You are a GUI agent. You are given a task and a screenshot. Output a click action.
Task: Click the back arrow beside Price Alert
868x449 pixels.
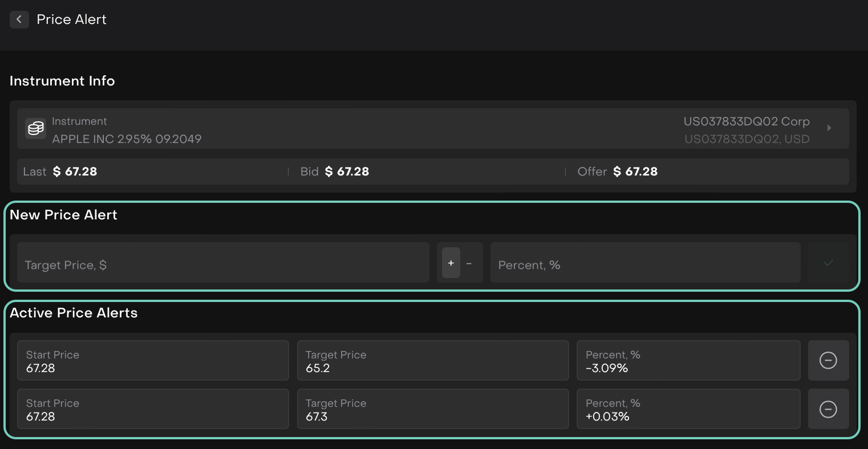pyautogui.click(x=19, y=19)
